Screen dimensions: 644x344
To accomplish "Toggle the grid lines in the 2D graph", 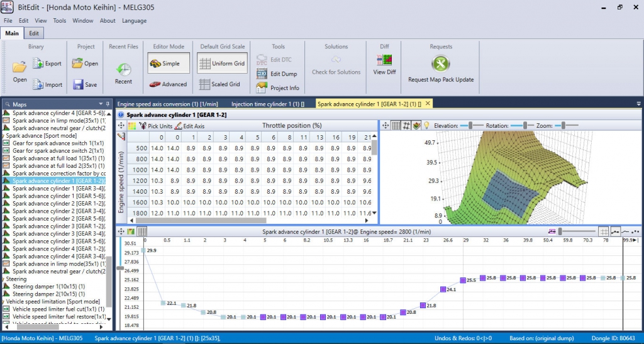I will (x=604, y=231).
